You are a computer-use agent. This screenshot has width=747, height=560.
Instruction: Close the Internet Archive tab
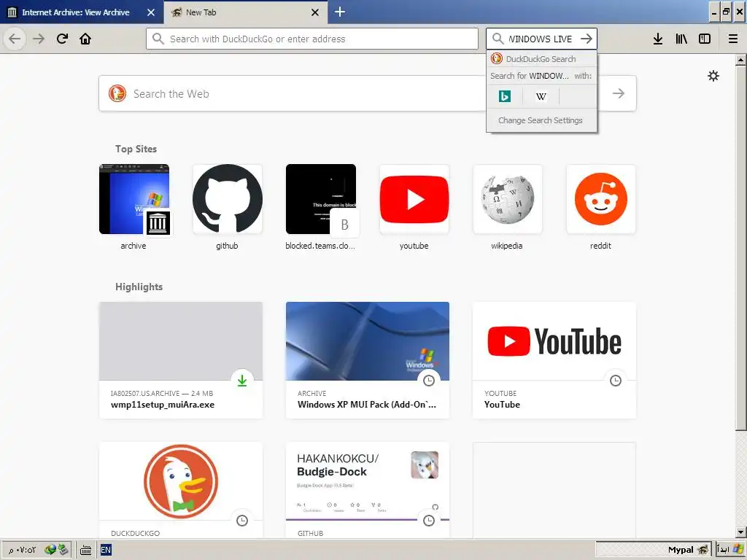(151, 12)
